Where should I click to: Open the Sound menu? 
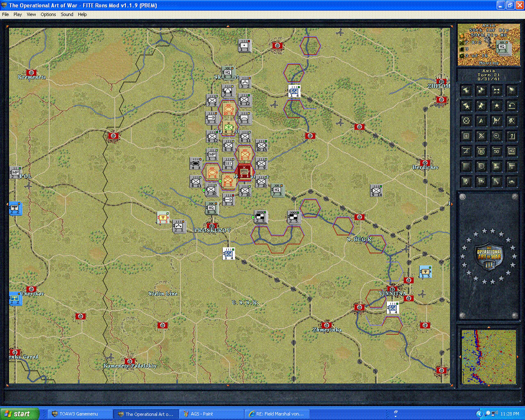67,14
